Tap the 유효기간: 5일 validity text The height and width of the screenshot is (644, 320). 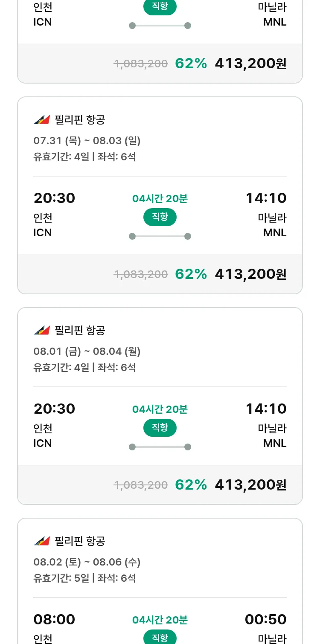pos(61,578)
